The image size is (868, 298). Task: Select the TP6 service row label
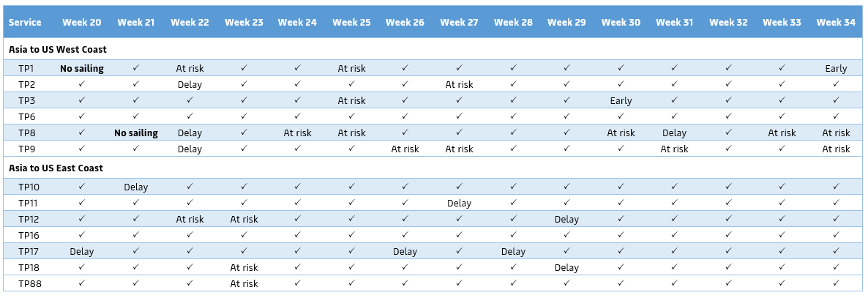[x=28, y=117]
